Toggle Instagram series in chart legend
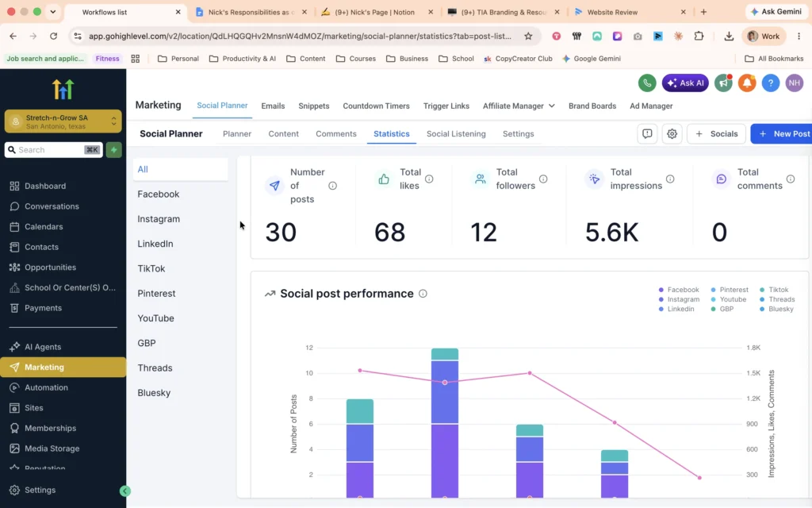This screenshot has width=812, height=508. 679,299
